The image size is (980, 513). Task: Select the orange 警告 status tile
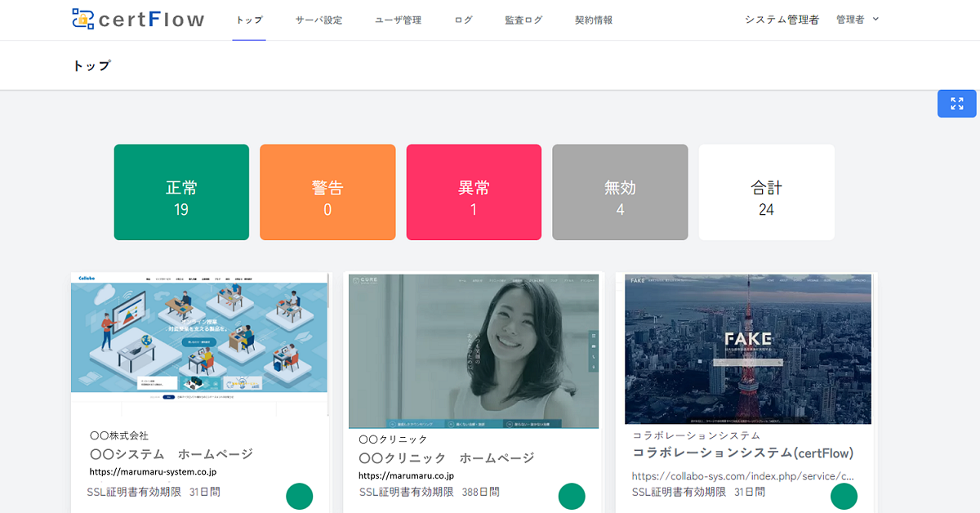click(327, 193)
